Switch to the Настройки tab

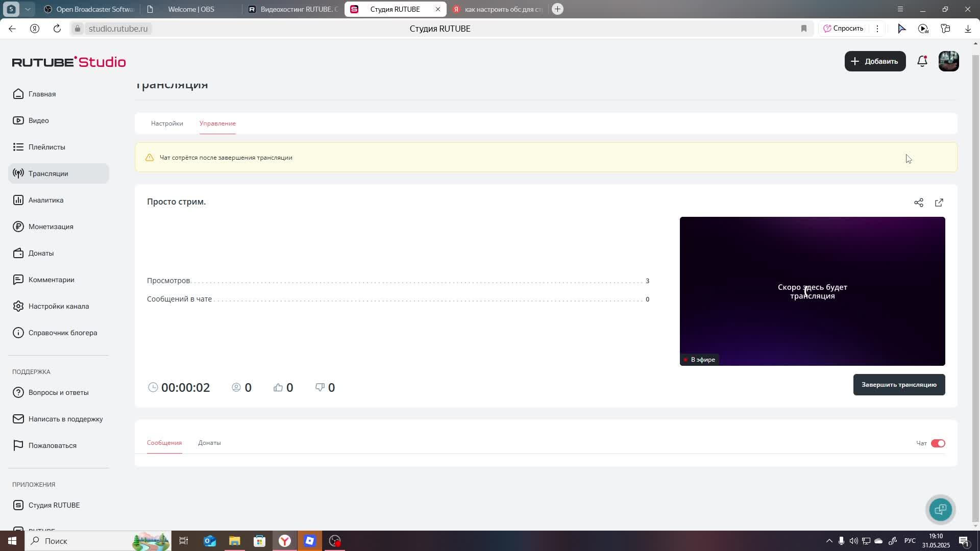(x=167, y=123)
